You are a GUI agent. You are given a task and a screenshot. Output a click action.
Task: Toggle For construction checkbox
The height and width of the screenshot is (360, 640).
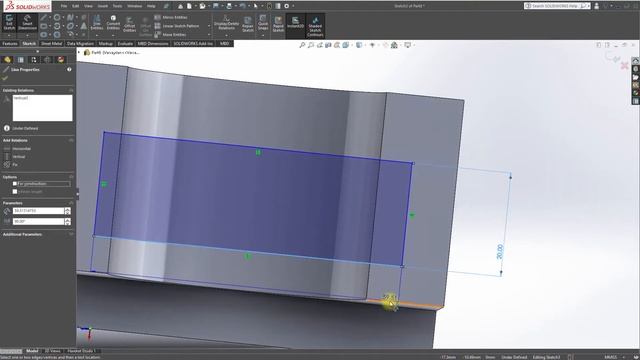coord(15,184)
